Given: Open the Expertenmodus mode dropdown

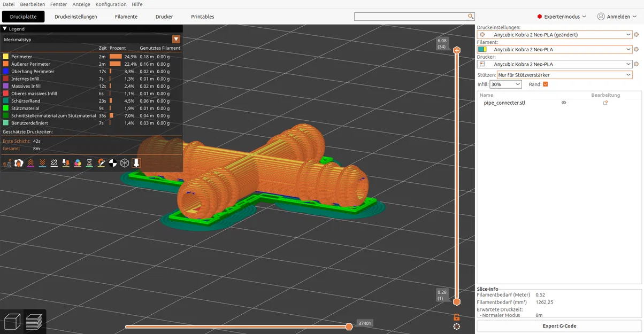Looking at the screenshot, I should coord(562,17).
